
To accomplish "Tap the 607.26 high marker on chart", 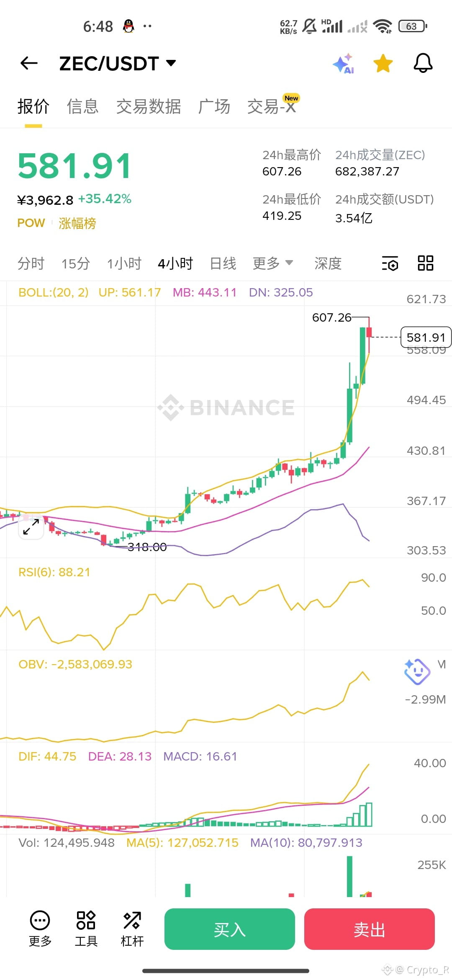I will tap(331, 317).
